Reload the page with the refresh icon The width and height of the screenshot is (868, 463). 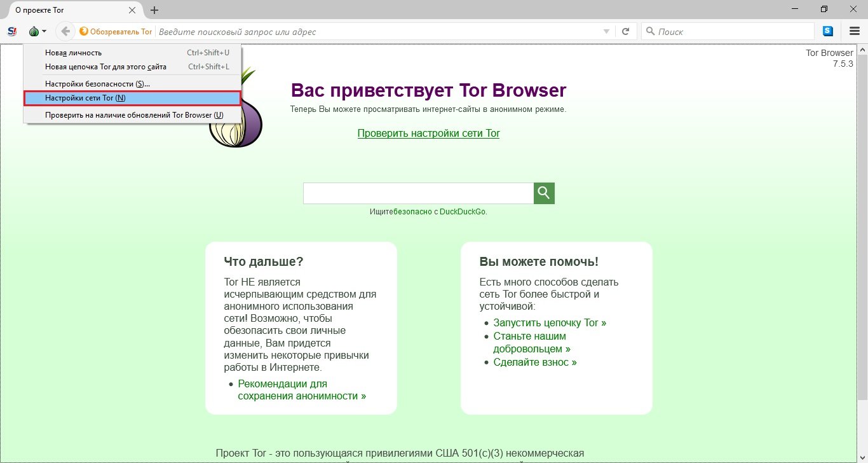pos(625,31)
